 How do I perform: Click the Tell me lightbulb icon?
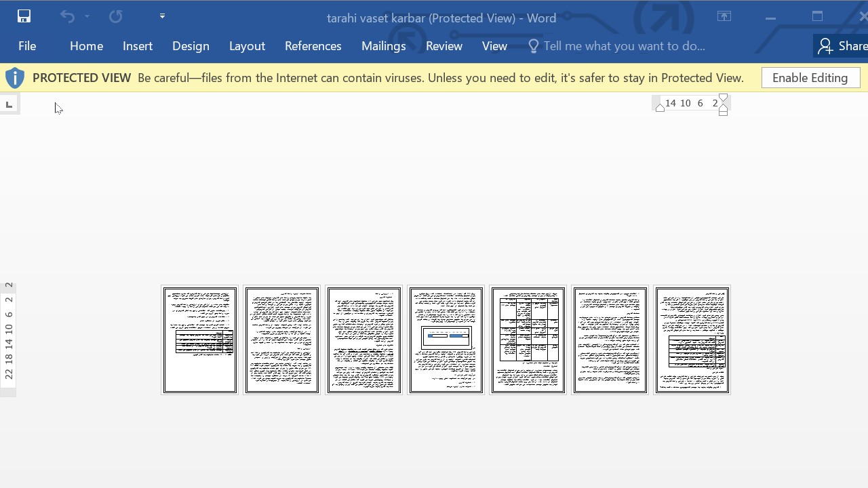(533, 46)
